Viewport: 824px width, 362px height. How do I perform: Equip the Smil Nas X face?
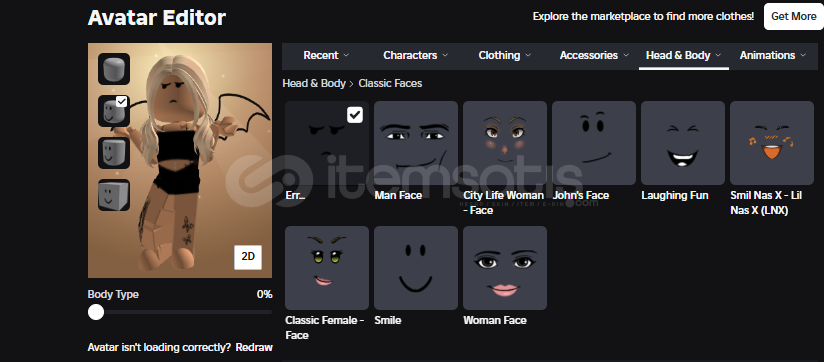[772, 143]
